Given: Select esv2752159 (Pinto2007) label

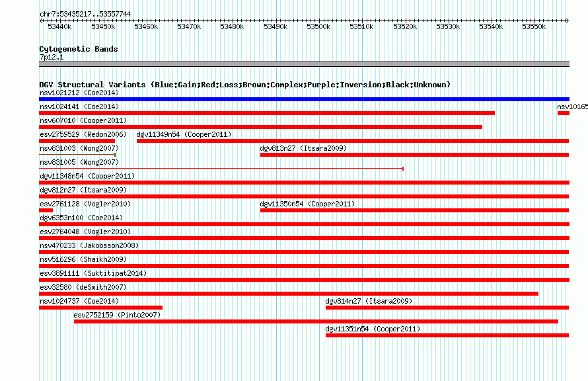Looking at the screenshot, I should (117, 315).
